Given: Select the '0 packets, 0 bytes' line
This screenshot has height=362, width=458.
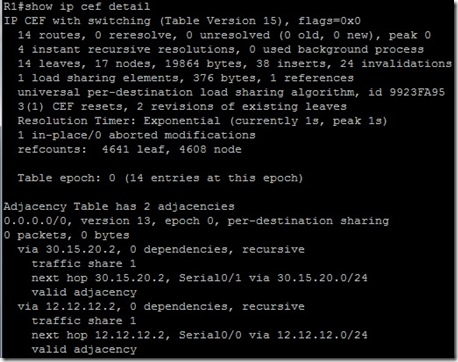Looking at the screenshot, I should pos(67,235).
